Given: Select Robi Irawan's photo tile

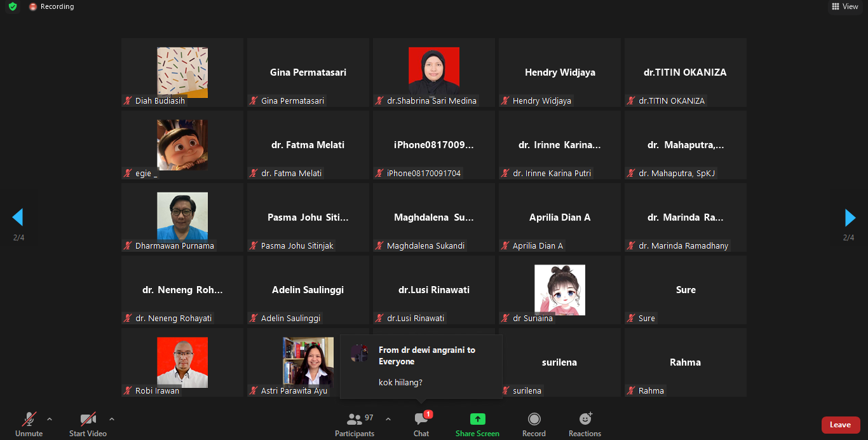Looking at the screenshot, I should [x=182, y=362].
